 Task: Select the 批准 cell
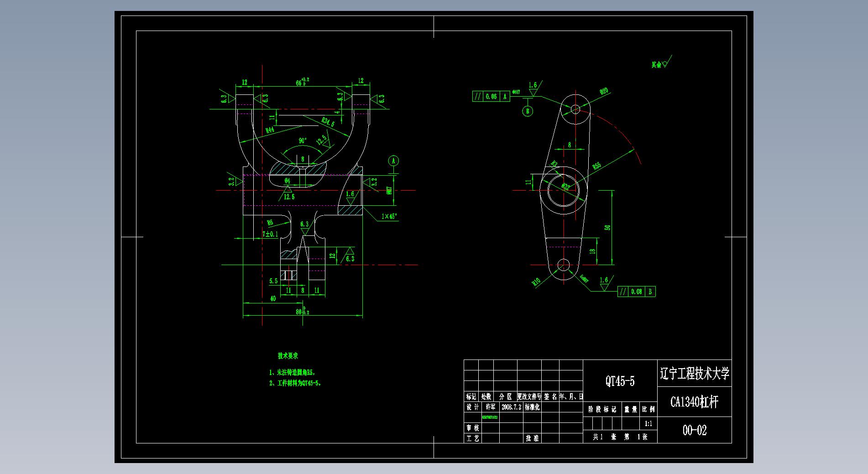[x=532, y=438]
